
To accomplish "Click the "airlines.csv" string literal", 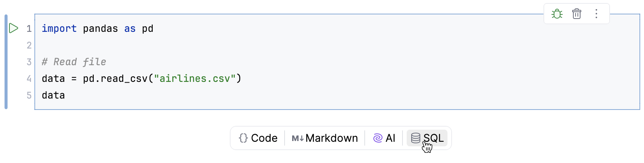I will 195,79.
